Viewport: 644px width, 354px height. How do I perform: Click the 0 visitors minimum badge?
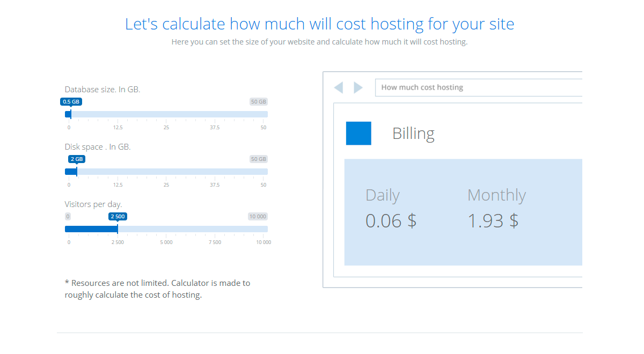coord(68,216)
